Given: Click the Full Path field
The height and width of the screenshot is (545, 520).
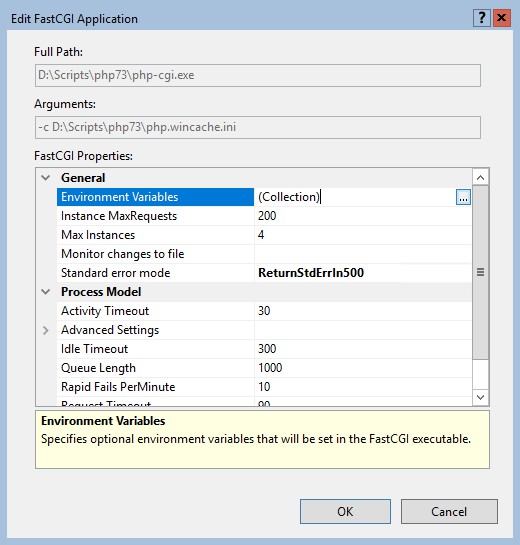Looking at the screenshot, I should pyautogui.click(x=258, y=75).
